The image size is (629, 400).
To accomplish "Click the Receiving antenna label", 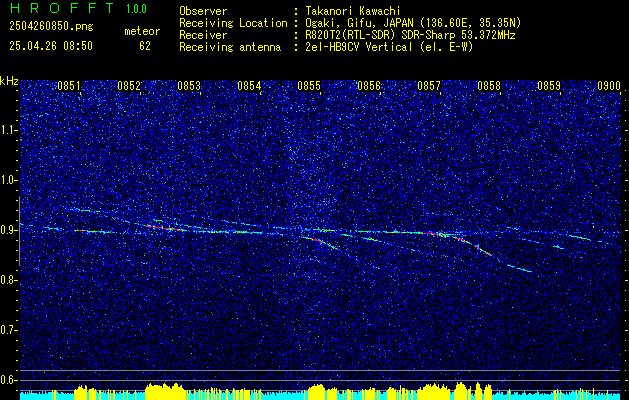I will 230,47.
